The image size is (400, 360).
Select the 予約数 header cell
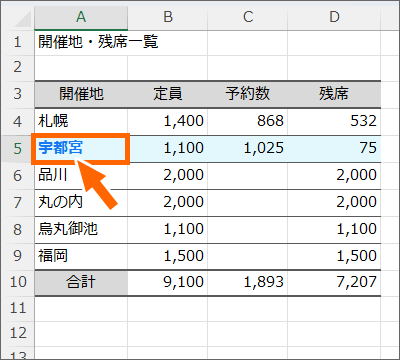pos(248,94)
